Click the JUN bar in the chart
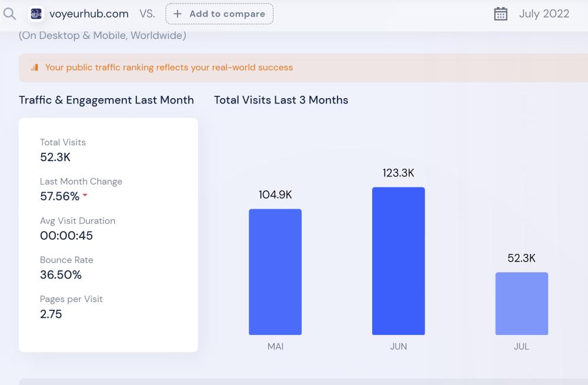 398,261
